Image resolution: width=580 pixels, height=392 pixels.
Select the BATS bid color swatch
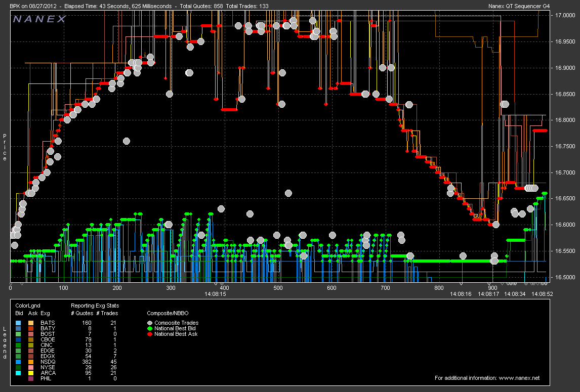[19, 323]
